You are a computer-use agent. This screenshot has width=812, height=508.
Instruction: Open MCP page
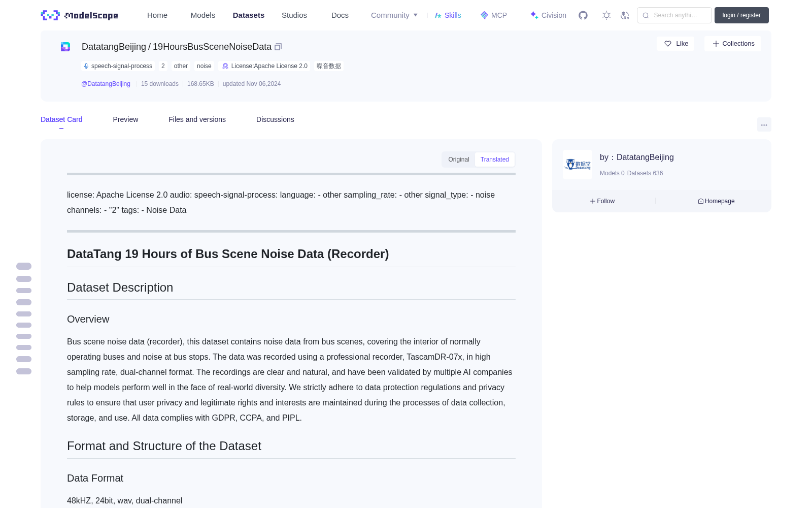click(x=493, y=15)
